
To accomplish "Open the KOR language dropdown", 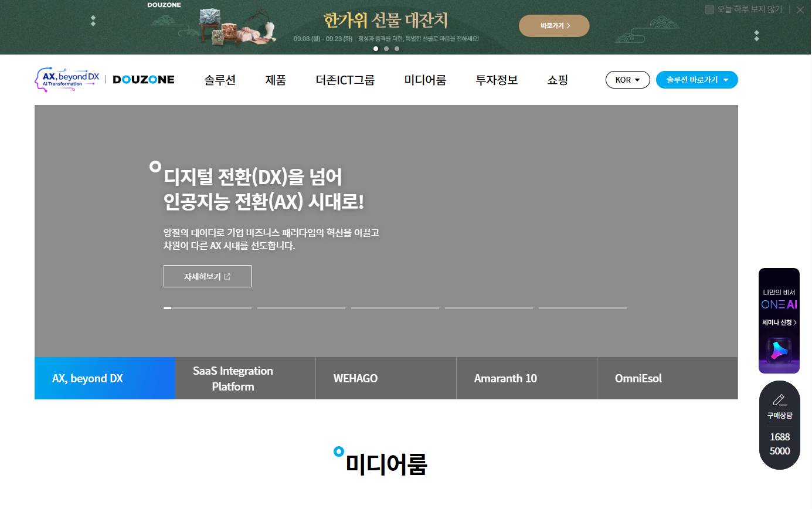I will [x=628, y=80].
